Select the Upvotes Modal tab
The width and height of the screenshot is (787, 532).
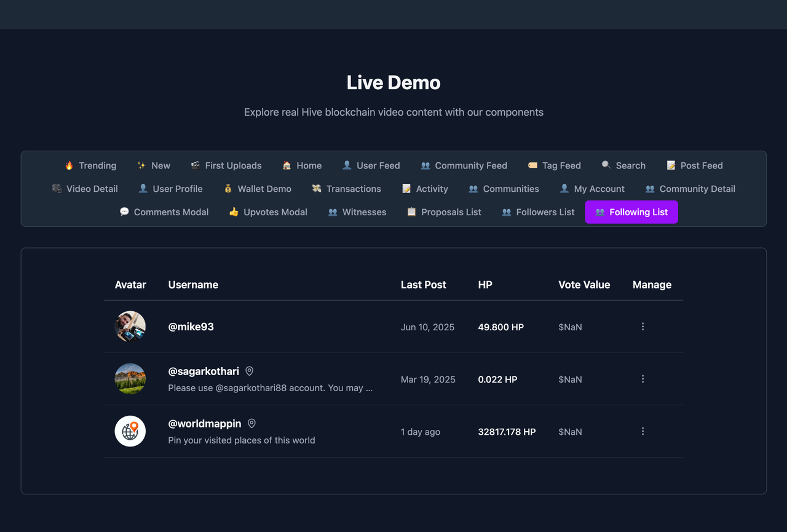268,212
